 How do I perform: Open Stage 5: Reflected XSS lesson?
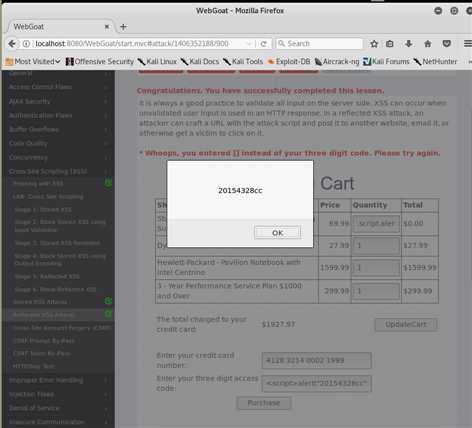(x=47, y=276)
